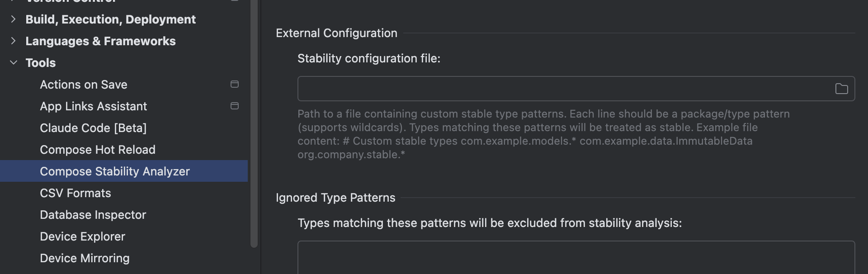The height and width of the screenshot is (274, 868).
Task: Select Device Mirroring settings
Action: [85, 258]
